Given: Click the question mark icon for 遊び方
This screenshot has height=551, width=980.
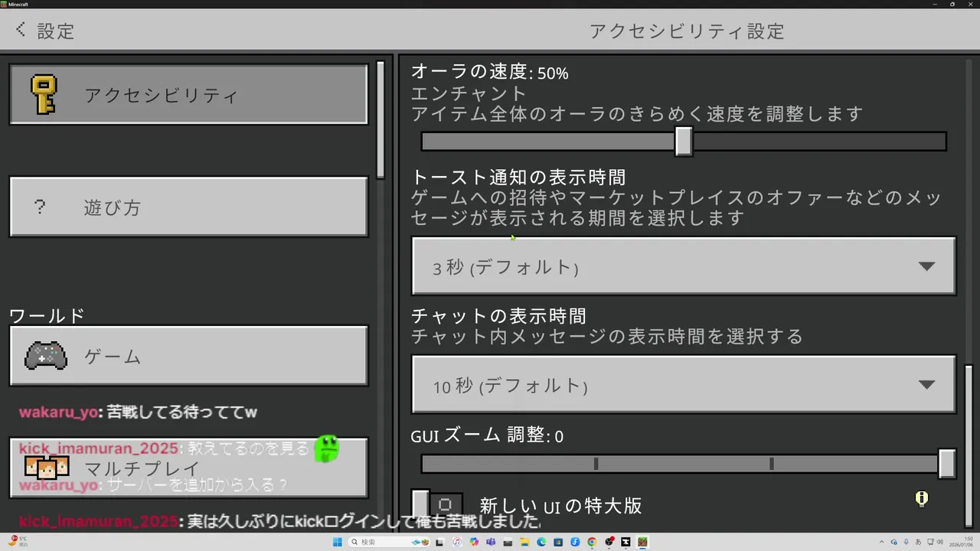Looking at the screenshot, I should click(x=40, y=207).
